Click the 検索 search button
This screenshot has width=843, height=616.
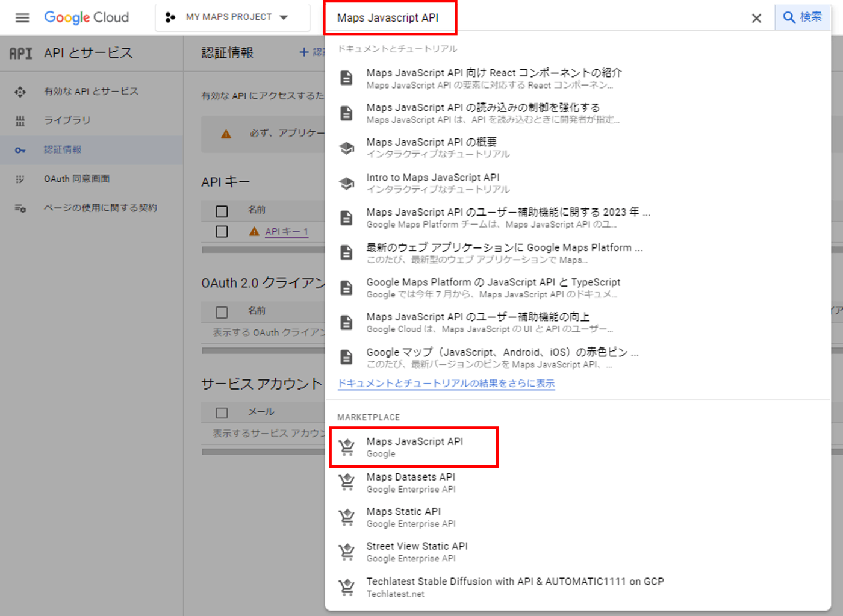pyautogui.click(x=802, y=17)
